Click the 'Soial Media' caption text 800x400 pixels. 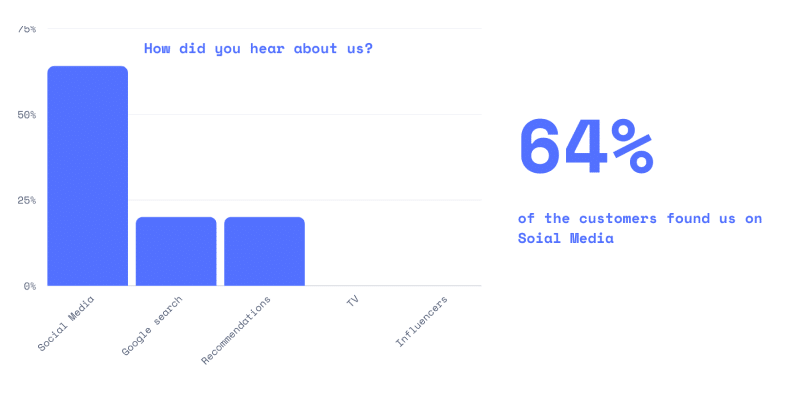pyautogui.click(x=566, y=238)
